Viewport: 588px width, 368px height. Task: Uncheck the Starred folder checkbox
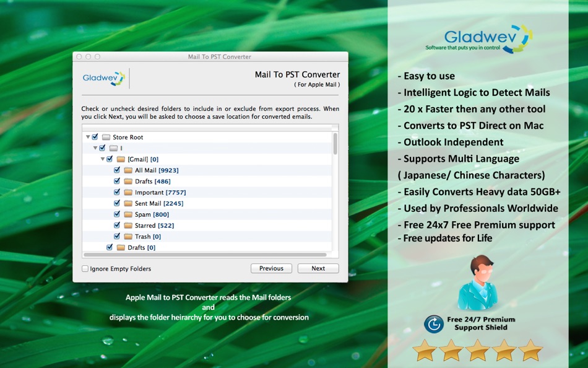click(117, 226)
